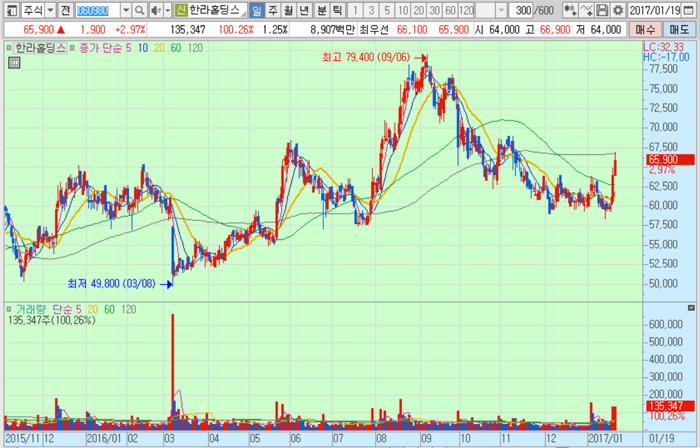The height and width of the screenshot is (448, 700).
Task: Open dropdown arrow beside 한라홀딩스 name
Action: (241, 10)
